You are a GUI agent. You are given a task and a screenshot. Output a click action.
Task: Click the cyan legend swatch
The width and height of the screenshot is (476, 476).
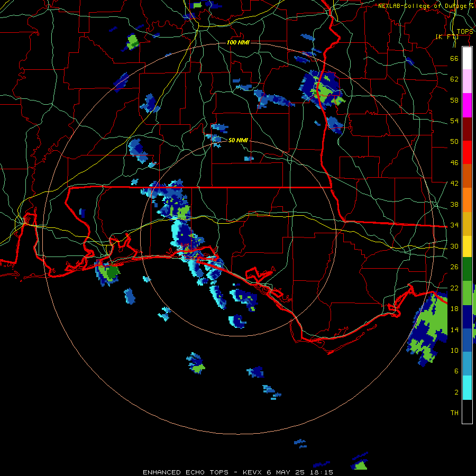[x=467, y=388]
